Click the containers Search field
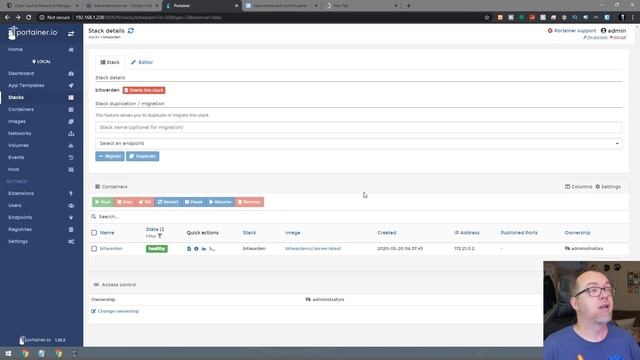This screenshot has height=360, width=640. point(359,217)
